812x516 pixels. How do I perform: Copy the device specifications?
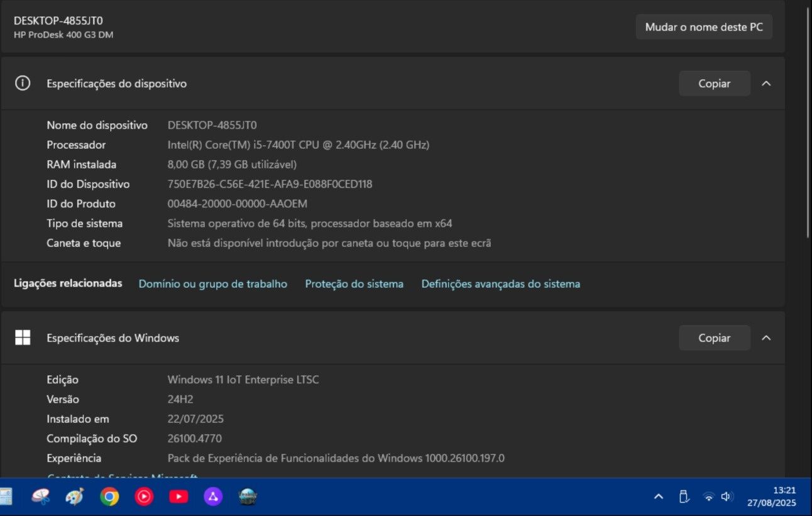(x=715, y=84)
